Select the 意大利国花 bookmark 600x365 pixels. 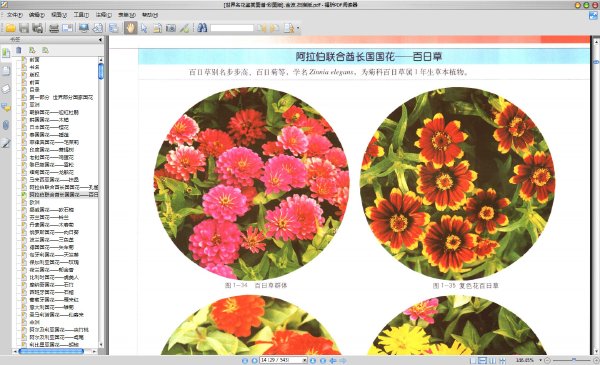[x=52, y=307]
